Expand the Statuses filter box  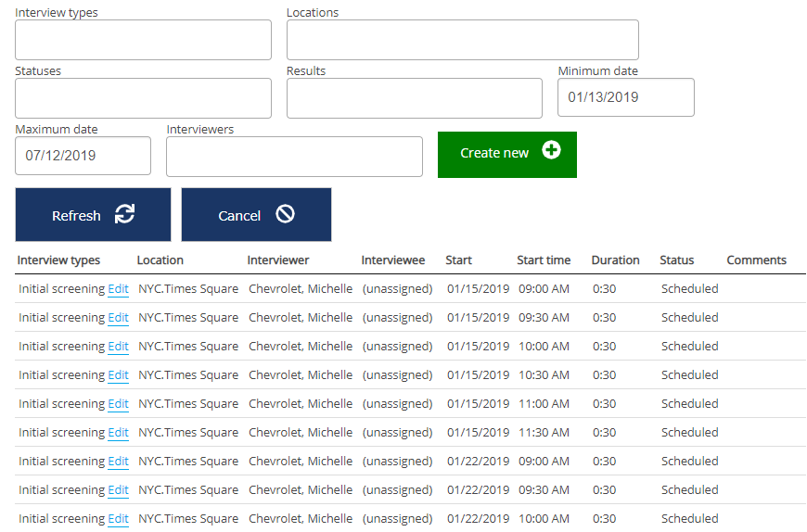coord(143,98)
